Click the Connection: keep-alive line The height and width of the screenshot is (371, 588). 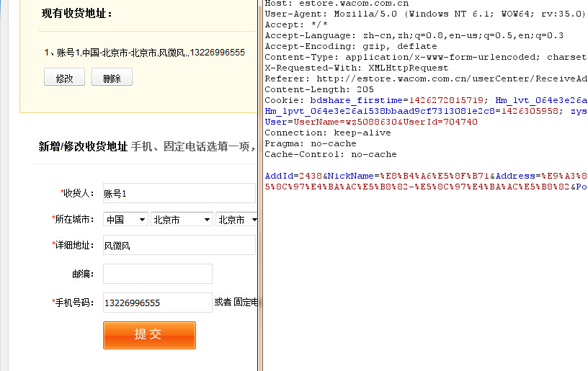(328, 133)
